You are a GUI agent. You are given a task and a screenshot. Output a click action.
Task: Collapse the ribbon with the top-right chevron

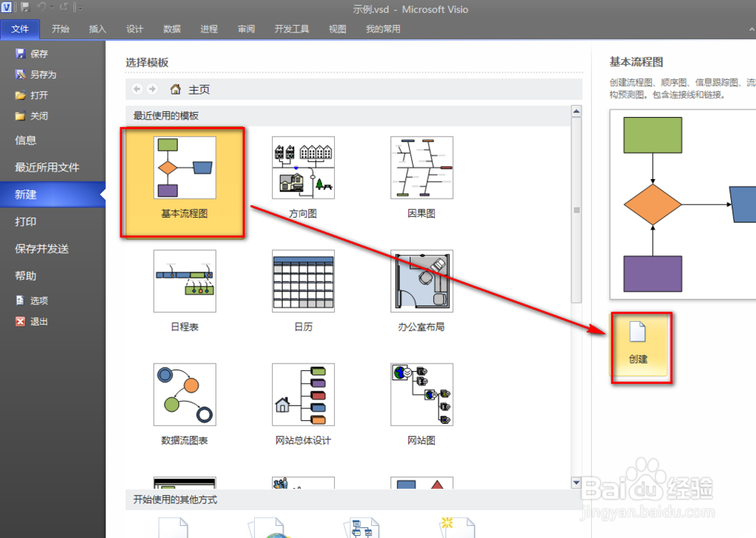pyautogui.click(x=751, y=29)
